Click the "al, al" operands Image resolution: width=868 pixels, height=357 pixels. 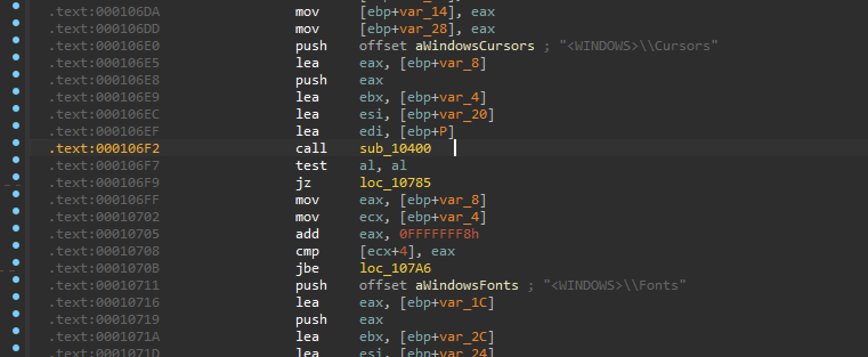[x=383, y=166]
